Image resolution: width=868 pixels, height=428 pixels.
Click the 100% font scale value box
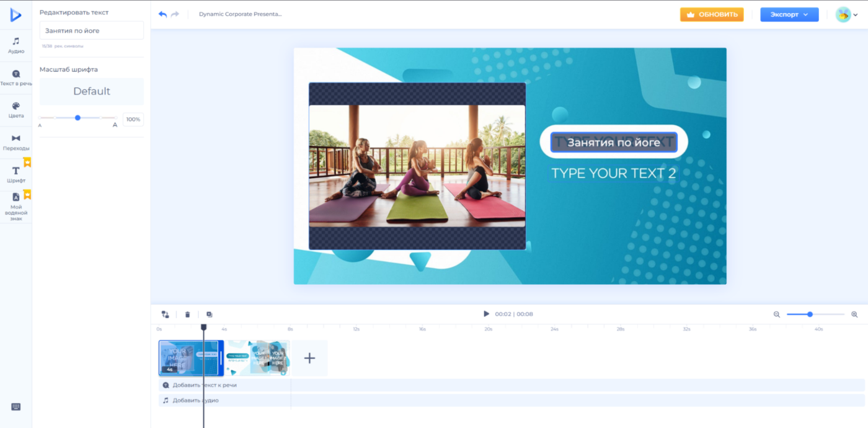pyautogui.click(x=133, y=119)
